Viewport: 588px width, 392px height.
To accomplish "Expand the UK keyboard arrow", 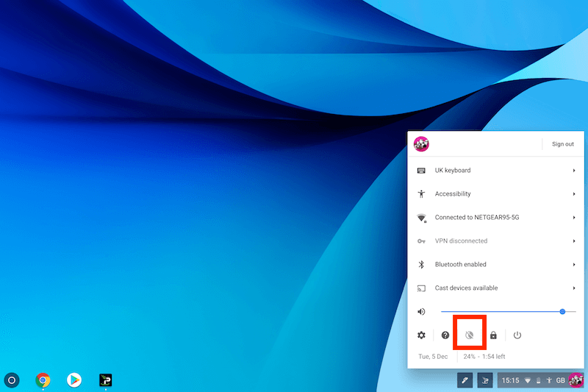I will (x=574, y=171).
